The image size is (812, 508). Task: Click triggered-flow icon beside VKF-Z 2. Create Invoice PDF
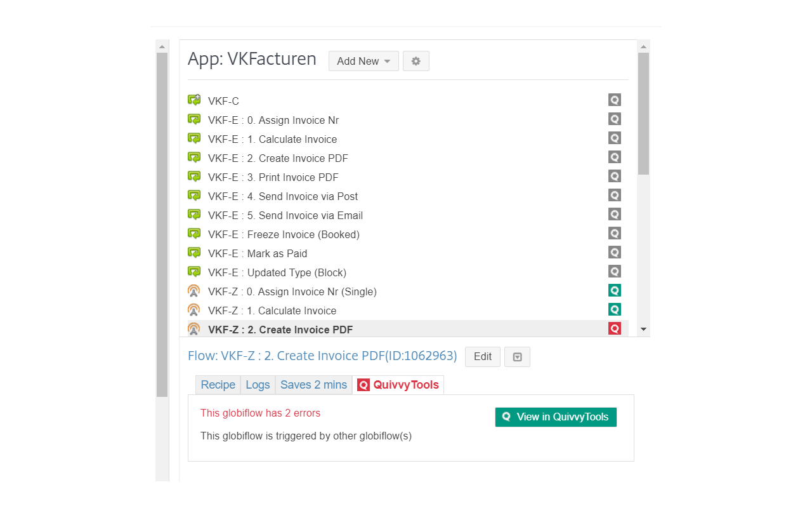194,329
